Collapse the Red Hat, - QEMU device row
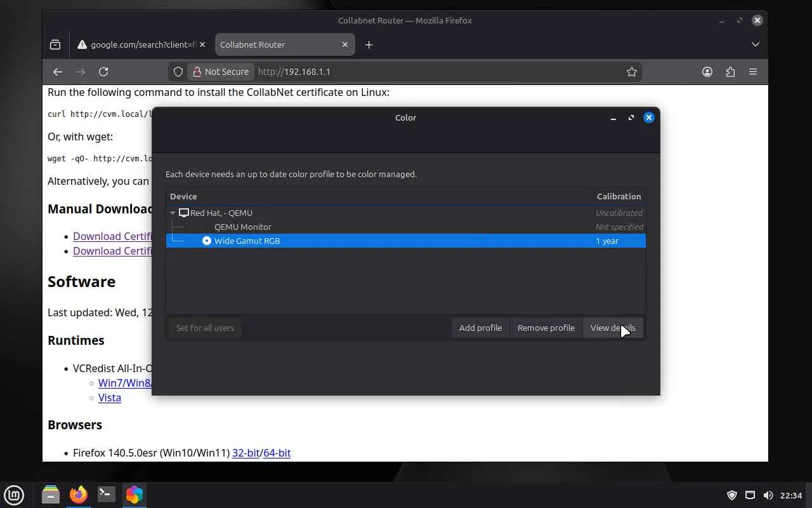 point(173,213)
